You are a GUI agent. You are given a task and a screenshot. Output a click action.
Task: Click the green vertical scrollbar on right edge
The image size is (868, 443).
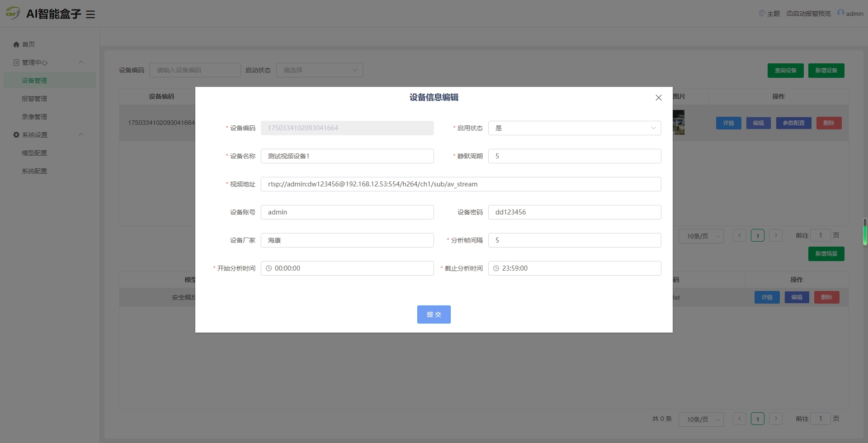click(864, 232)
